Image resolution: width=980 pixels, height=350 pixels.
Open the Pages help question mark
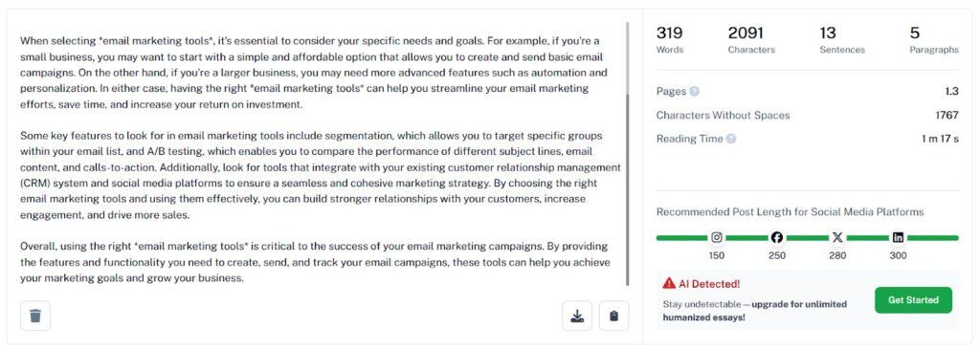click(x=695, y=91)
